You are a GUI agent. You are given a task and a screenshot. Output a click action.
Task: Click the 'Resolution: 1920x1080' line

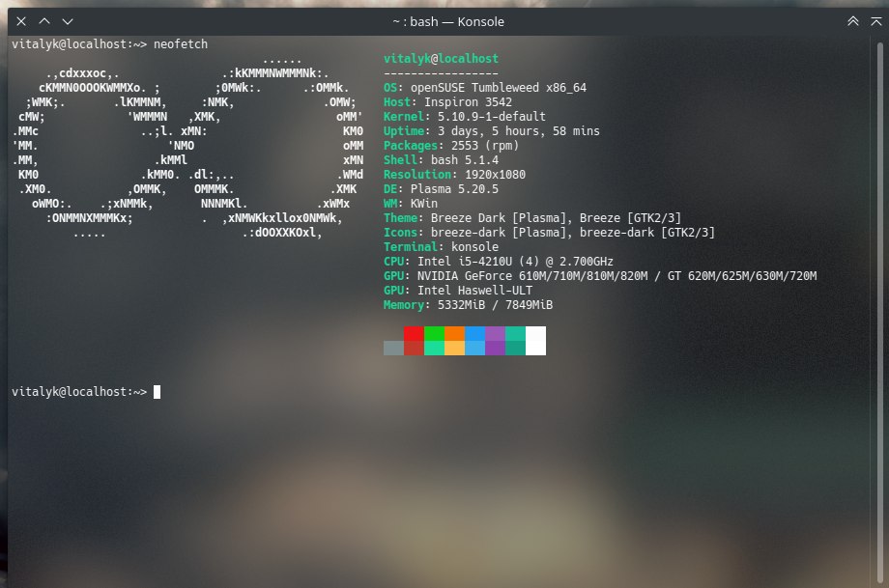click(x=454, y=175)
